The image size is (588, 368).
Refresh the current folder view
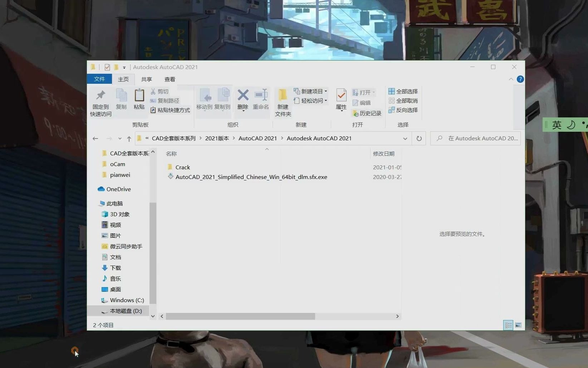419,138
